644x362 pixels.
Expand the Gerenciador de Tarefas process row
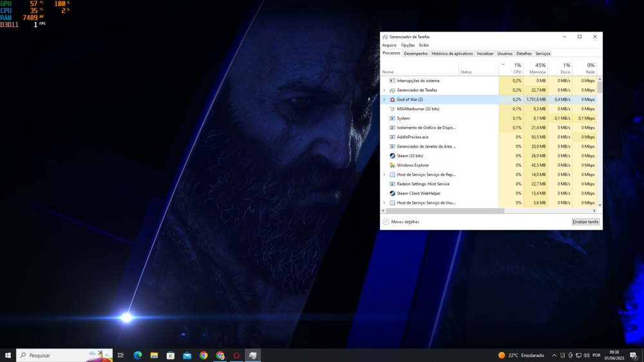pos(384,90)
